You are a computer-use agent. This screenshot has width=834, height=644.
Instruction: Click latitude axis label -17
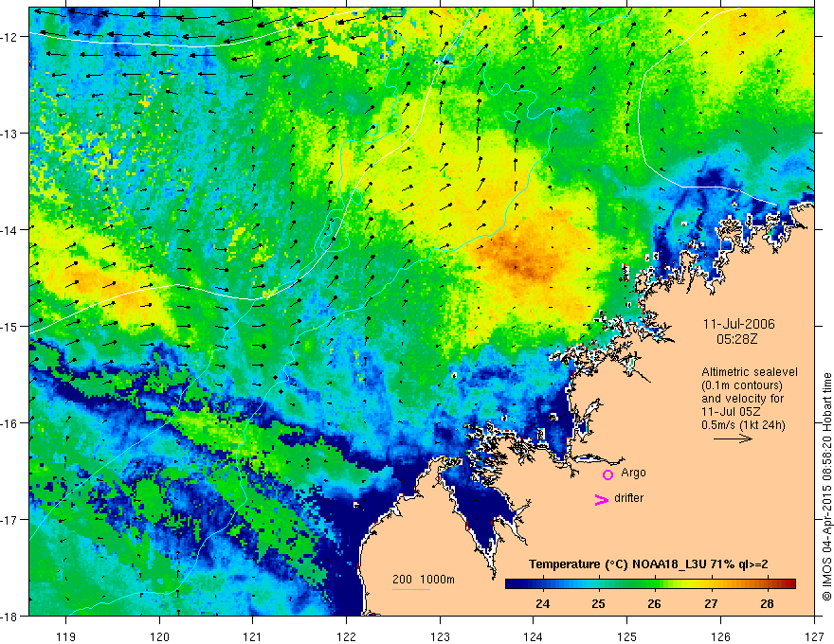(10, 520)
